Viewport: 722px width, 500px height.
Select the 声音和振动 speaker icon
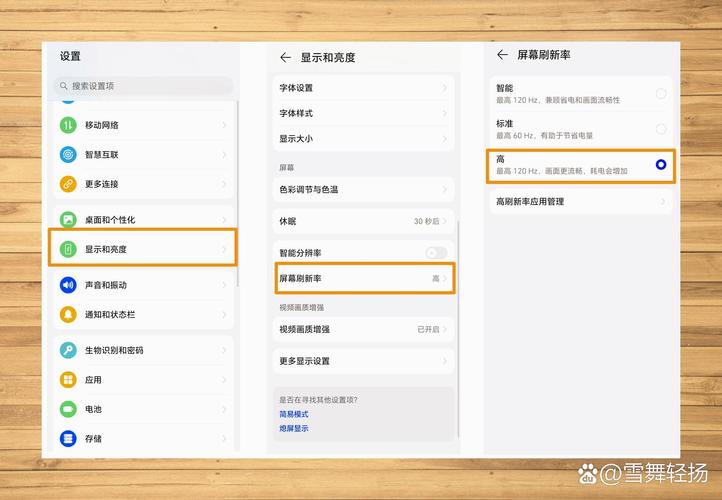tap(68, 285)
